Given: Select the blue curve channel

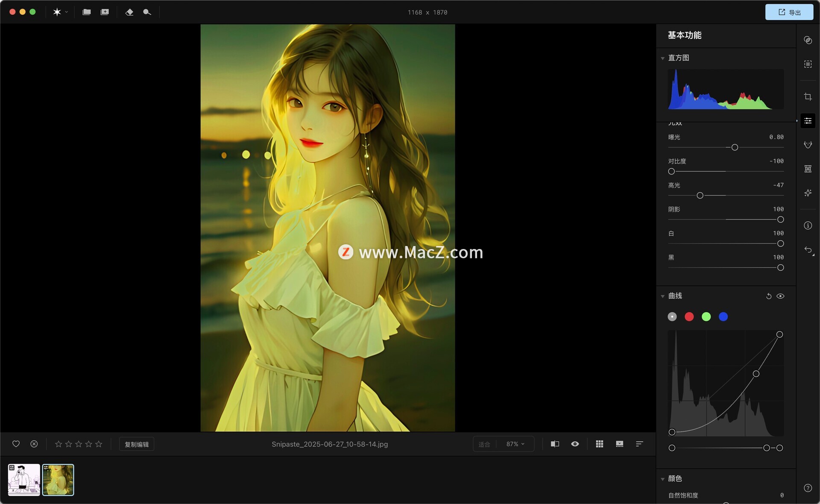Looking at the screenshot, I should (723, 316).
